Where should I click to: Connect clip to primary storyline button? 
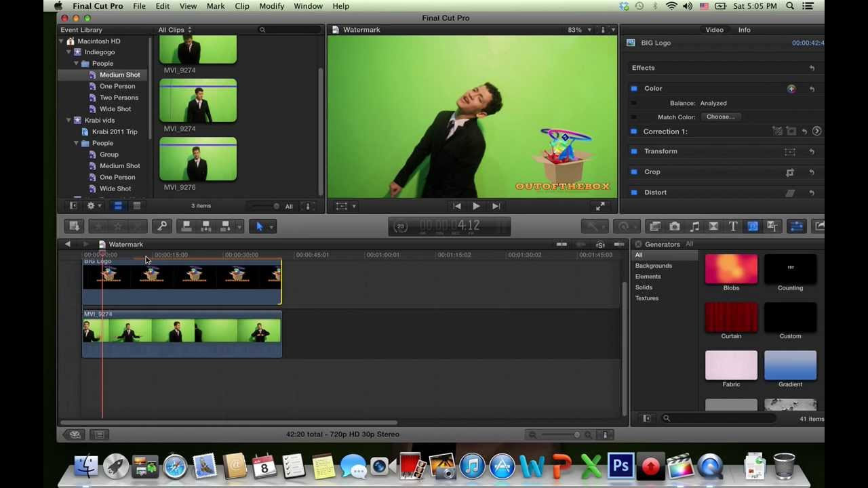(x=186, y=226)
